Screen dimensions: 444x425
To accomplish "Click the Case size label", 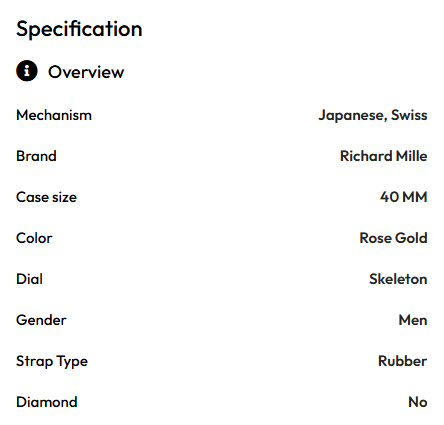I will (x=46, y=197).
